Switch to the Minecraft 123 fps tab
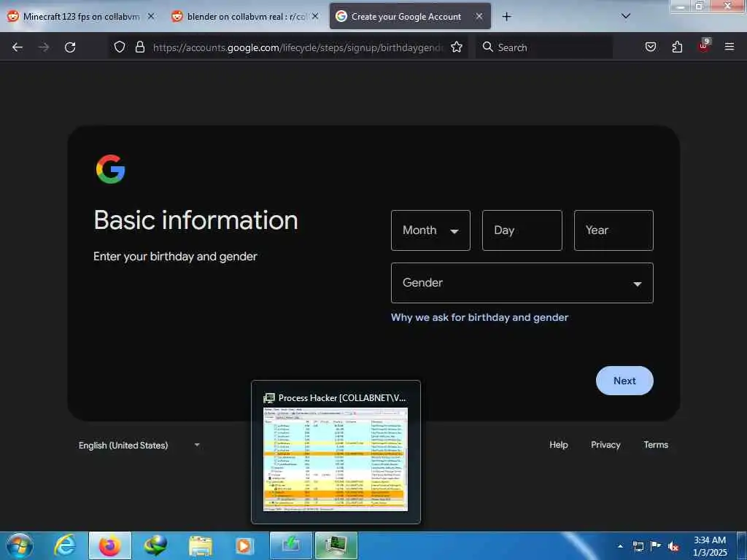 tap(81, 17)
